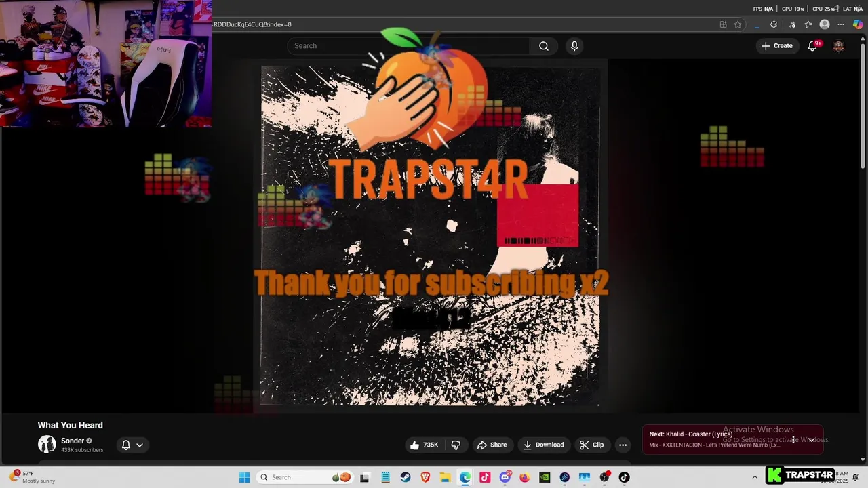The height and width of the screenshot is (488, 868).
Task: Click the 433K subscribers text
Action: coord(82,450)
